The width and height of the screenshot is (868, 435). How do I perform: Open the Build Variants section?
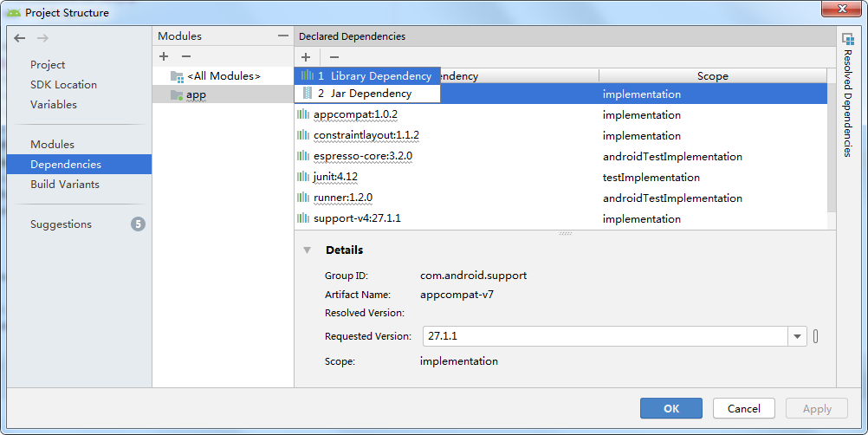click(65, 185)
